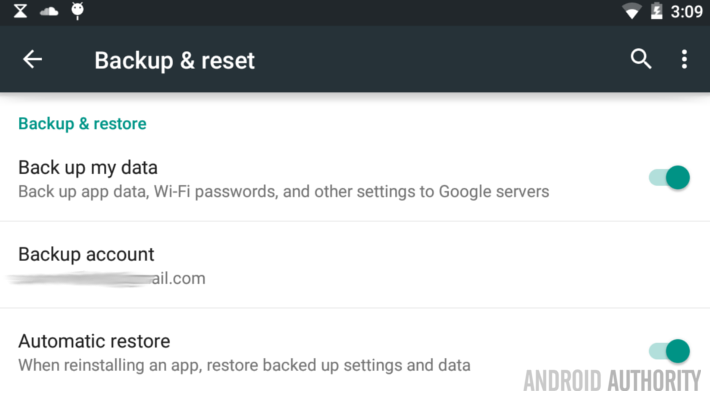Turn off the Automatic restore switch
The width and height of the screenshot is (710, 400).
(x=670, y=351)
